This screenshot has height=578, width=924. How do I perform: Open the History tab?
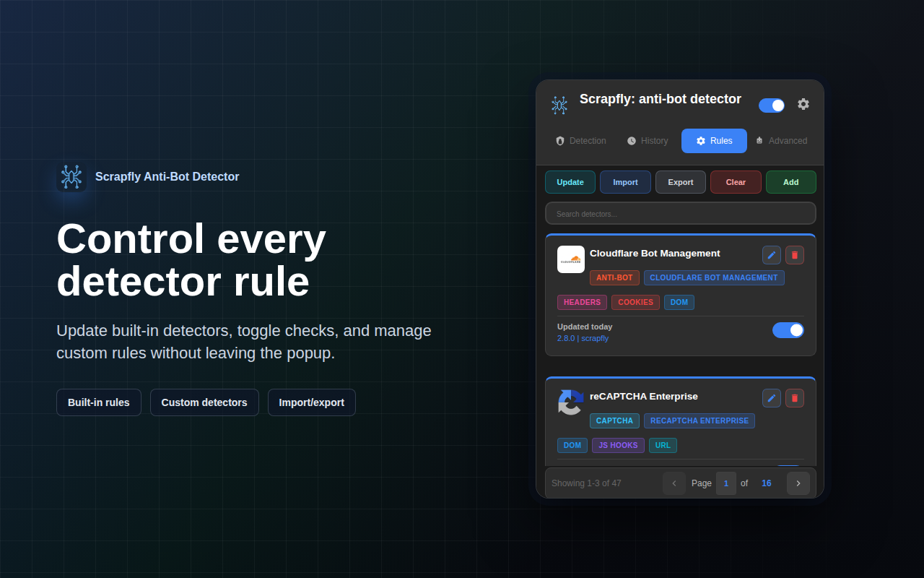[x=648, y=141]
